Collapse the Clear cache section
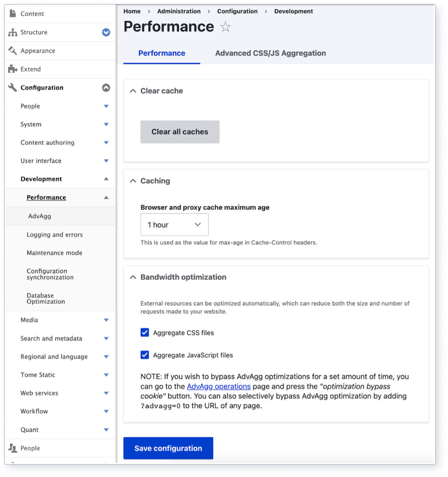 [132, 91]
